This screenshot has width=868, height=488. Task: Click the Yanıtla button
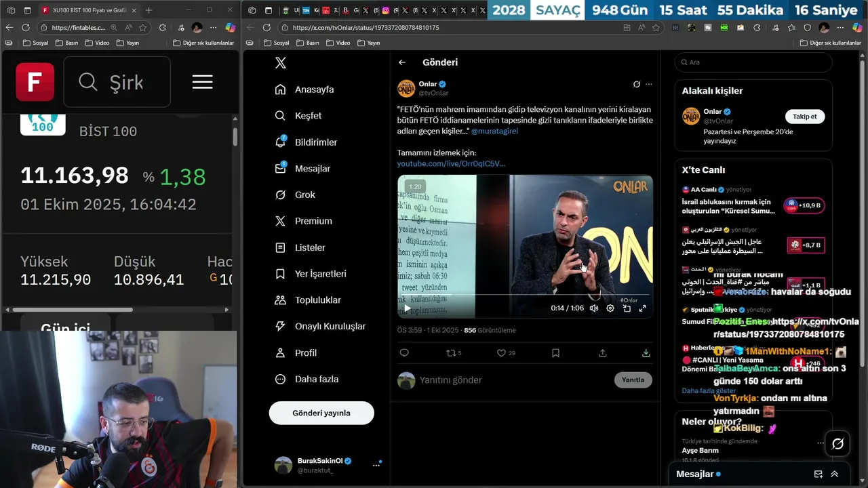pyautogui.click(x=633, y=380)
